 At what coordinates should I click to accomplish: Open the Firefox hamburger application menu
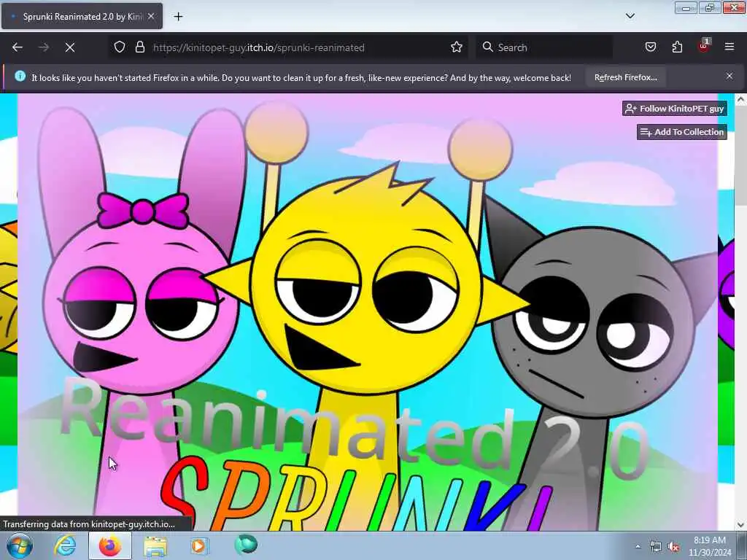tap(729, 47)
